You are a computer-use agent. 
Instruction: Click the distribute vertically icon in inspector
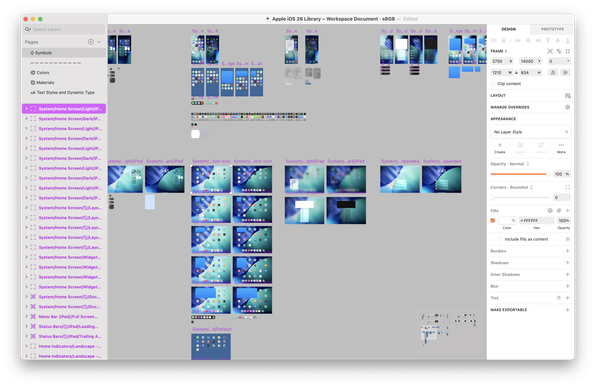(504, 41)
